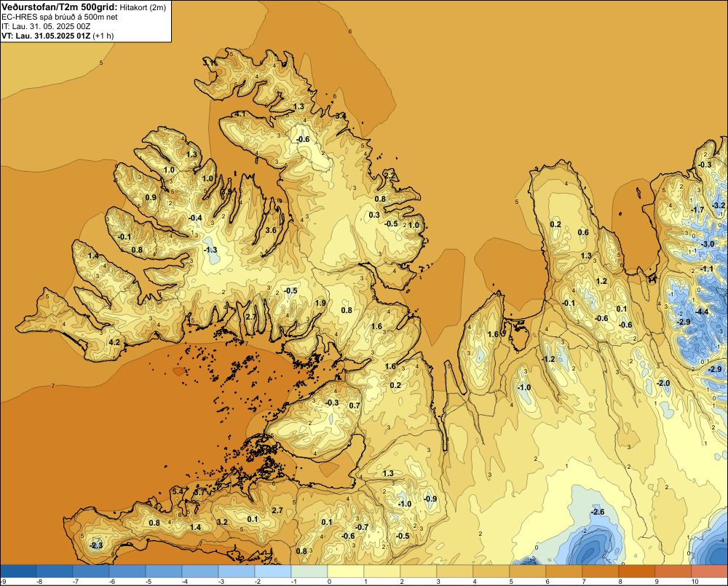
Task: Click the -1.7 temperature value
Action: [x=697, y=210]
